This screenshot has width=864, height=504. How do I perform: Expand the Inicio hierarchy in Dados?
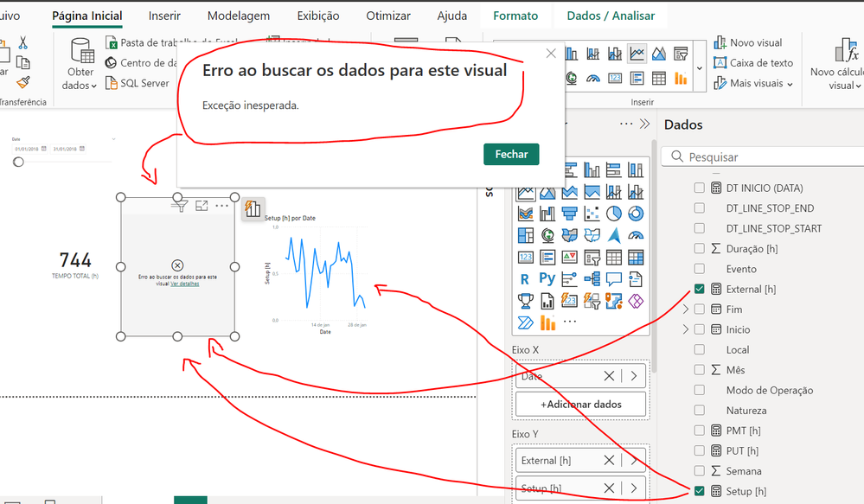(686, 329)
